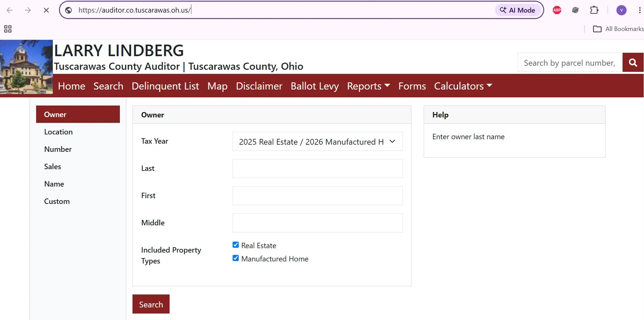
Task: Uncheck the Real Estate checkbox
Action: [x=236, y=245]
